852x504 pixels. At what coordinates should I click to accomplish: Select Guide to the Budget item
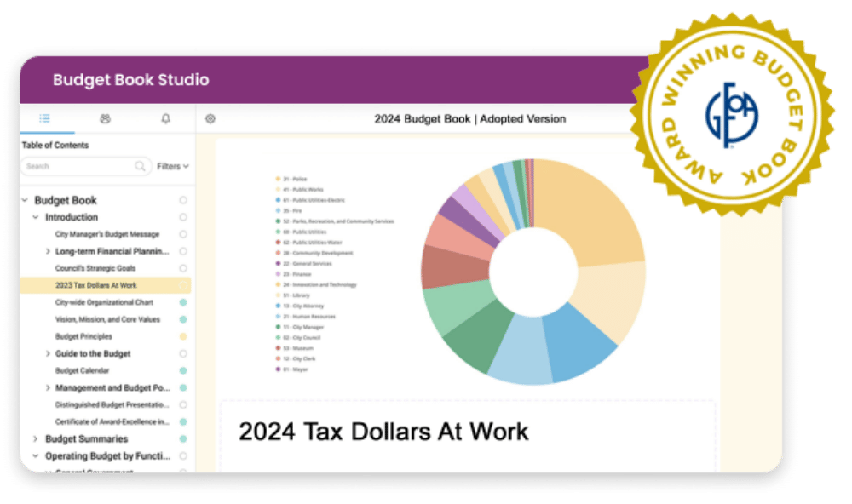(92, 353)
